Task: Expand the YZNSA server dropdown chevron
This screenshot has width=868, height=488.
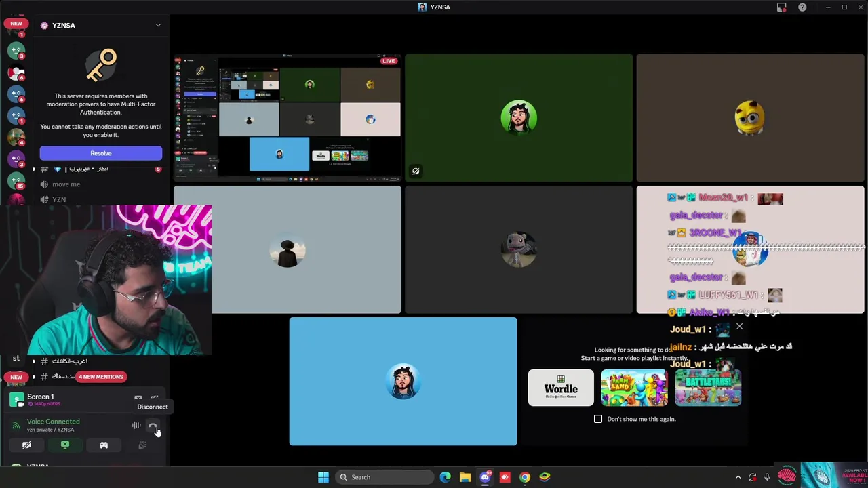Action: tap(158, 26)
